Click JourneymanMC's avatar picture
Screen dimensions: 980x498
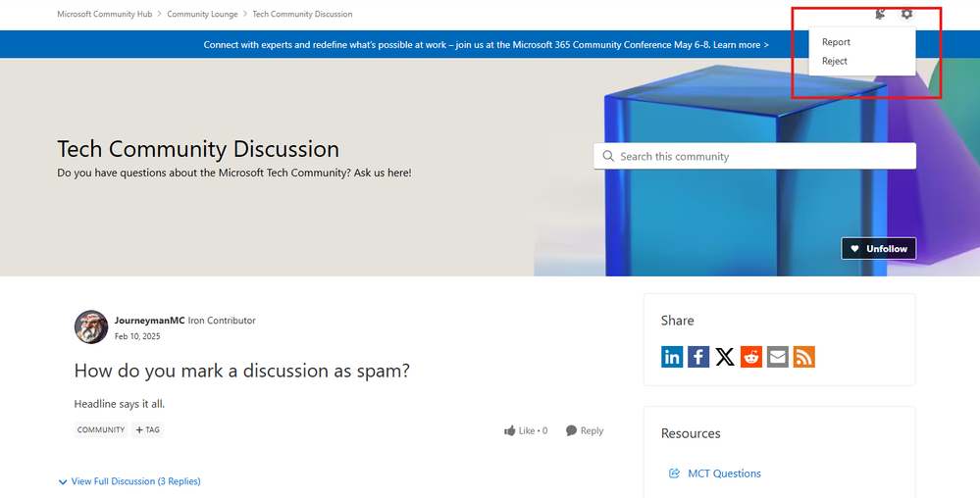pyautogui.click(x=91, y=326)
